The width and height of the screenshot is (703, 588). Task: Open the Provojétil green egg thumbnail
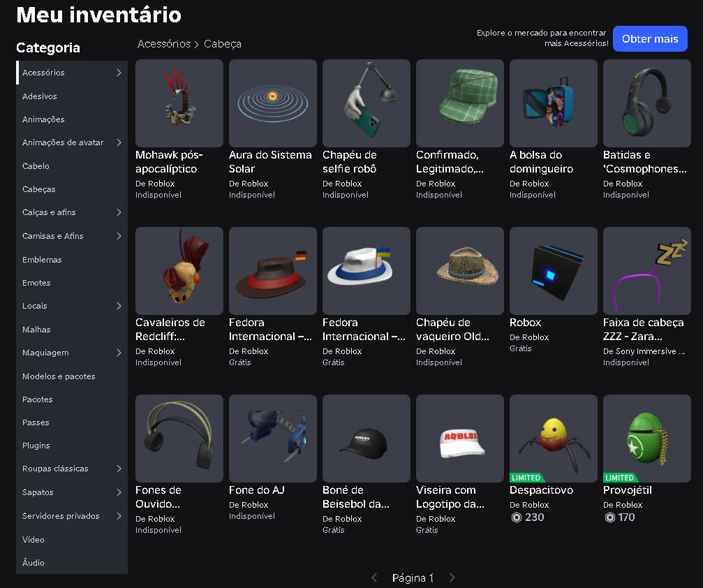click(x=647, y=439)
